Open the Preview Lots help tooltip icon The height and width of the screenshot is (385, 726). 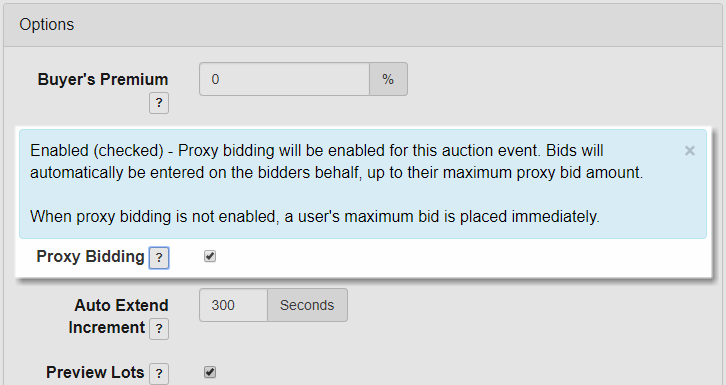click(x=159, y=373)
